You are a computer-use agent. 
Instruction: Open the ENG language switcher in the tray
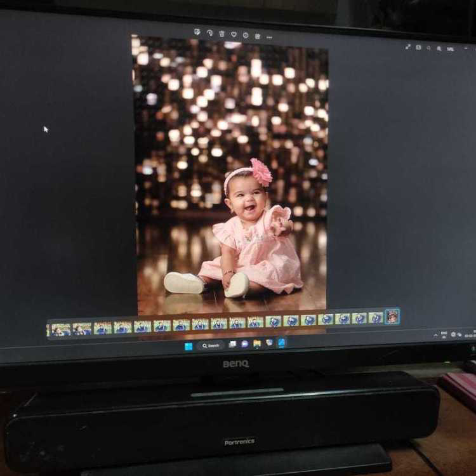coord(444,334)
